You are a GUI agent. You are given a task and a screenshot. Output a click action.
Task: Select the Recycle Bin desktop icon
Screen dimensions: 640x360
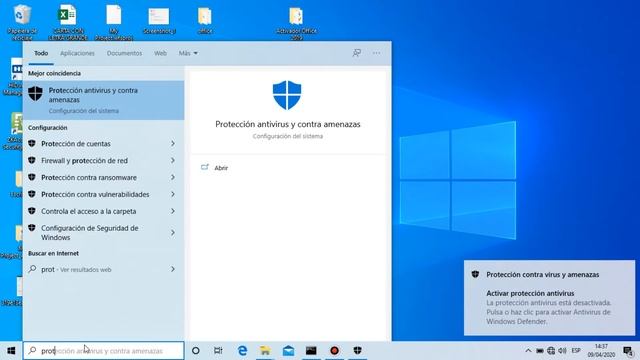point(22,22)
